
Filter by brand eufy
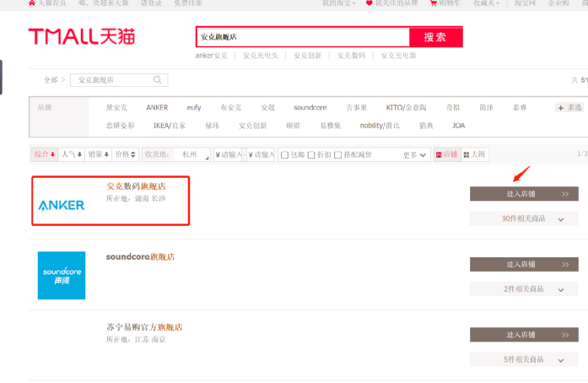(194, 108)
